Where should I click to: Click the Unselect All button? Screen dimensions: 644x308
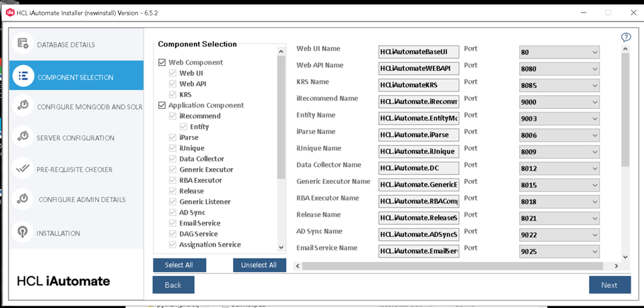[259, 265]
